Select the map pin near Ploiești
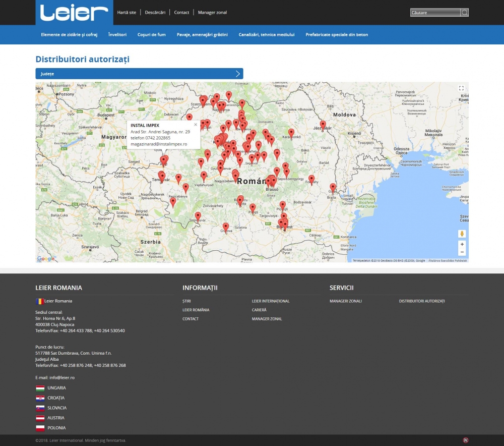 click(x=283, y=205)
